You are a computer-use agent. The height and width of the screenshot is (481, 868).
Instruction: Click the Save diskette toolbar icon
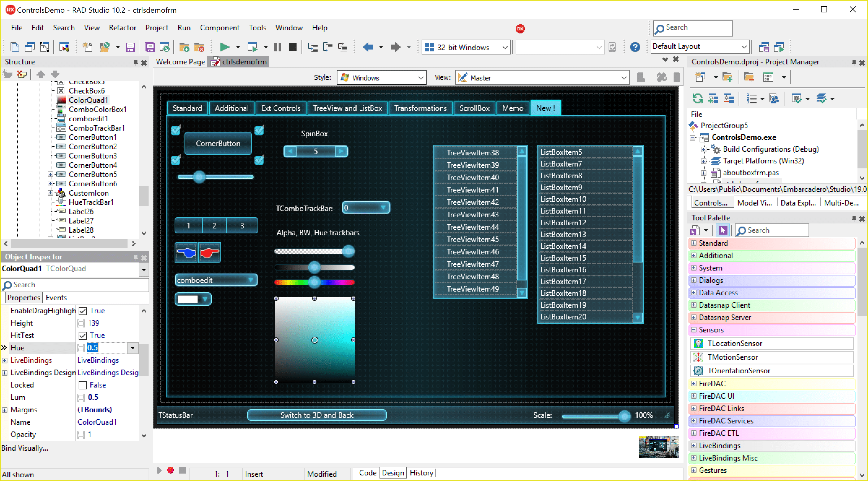coord(130,47)
